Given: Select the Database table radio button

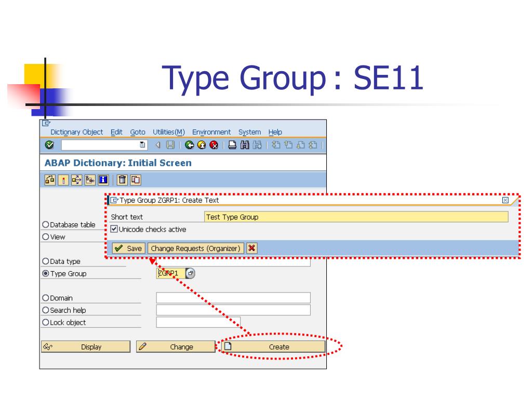Looking at the screenshot, I should (46, 224).
